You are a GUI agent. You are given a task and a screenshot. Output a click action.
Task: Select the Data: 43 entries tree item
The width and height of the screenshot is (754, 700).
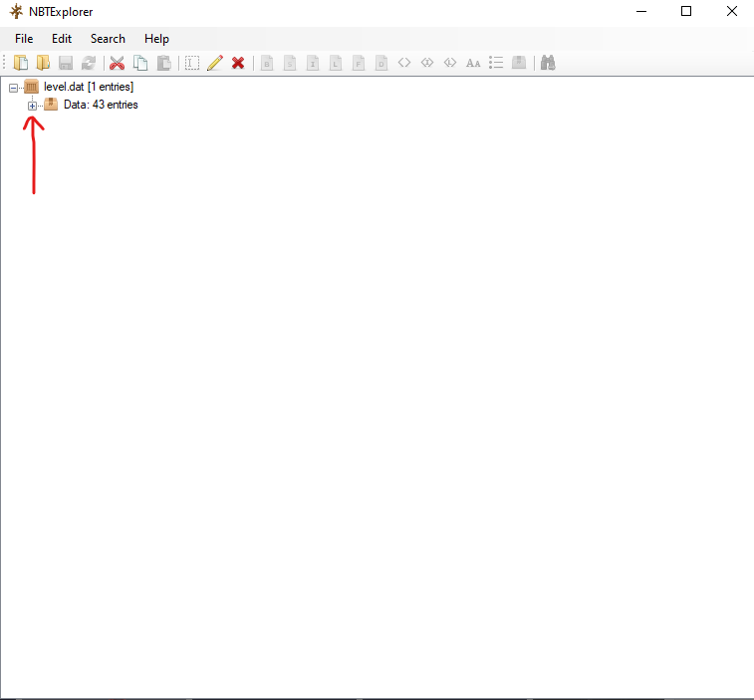pyautogui.click(x=100, y=106)
